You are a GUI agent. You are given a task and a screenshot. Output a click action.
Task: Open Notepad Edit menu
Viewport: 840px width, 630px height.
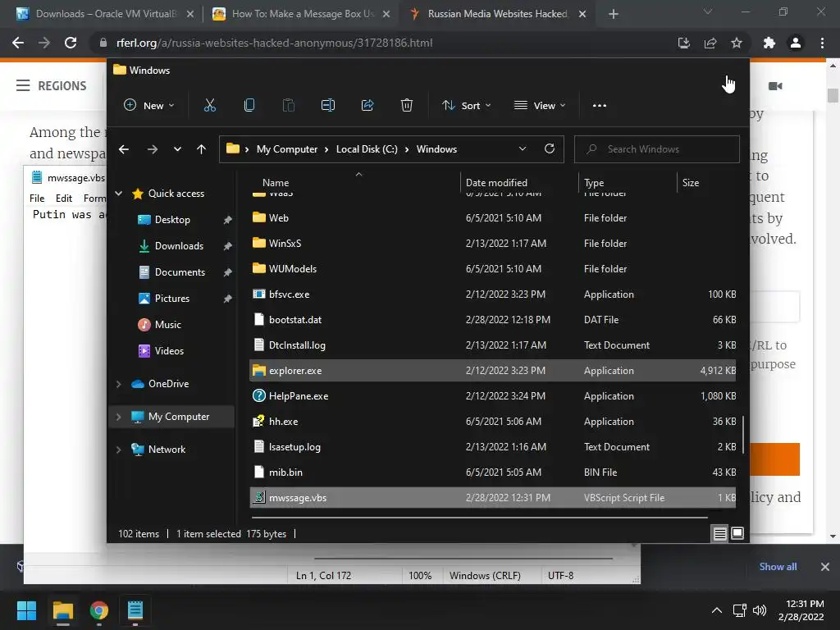(64, 199)
